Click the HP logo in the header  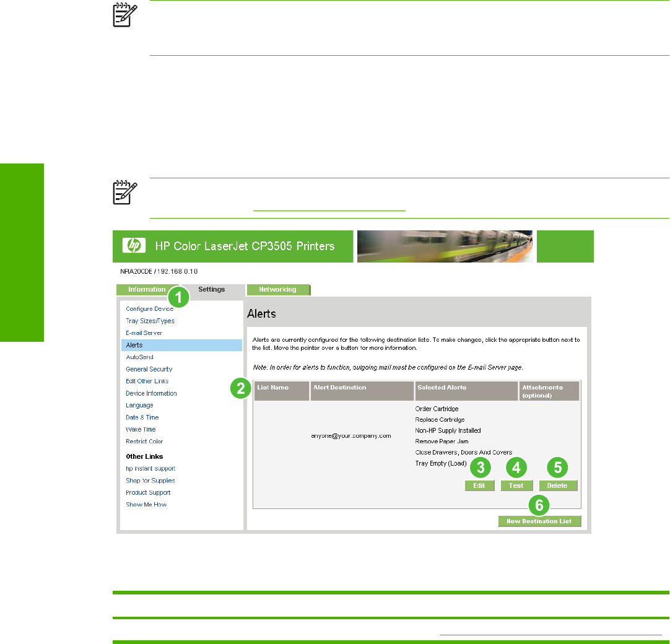click(x=134, y=246)
